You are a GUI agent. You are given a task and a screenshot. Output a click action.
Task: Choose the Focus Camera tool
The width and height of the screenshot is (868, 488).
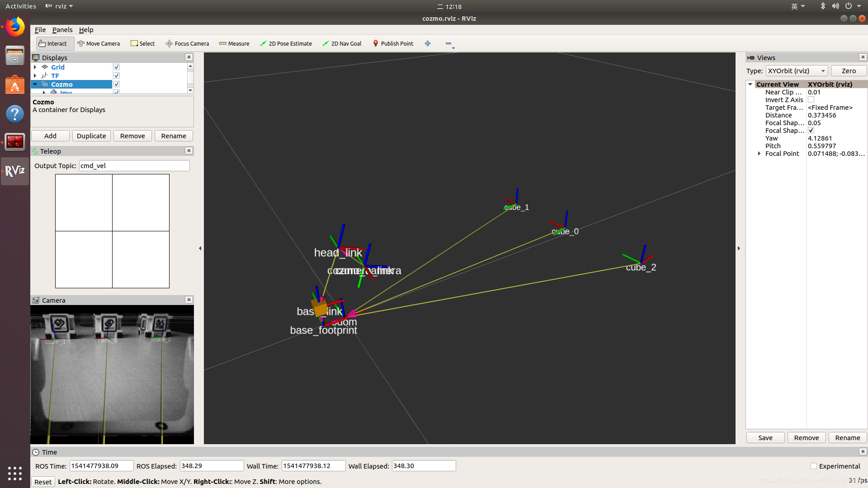coord(187,43)
